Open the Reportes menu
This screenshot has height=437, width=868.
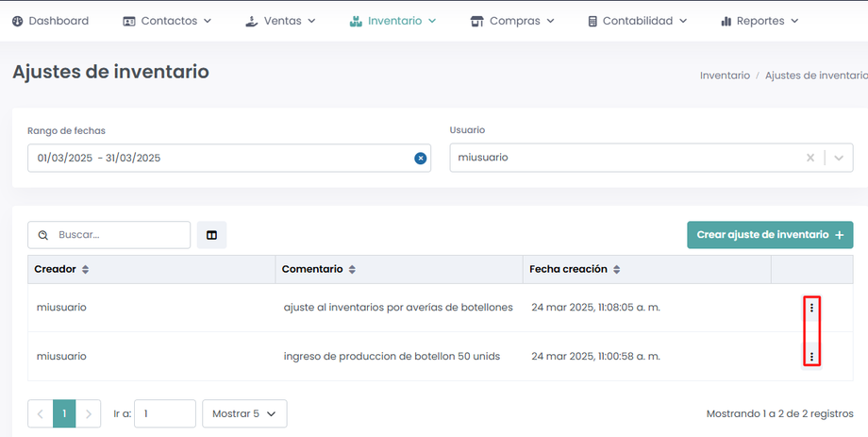[x=760, y=21]
